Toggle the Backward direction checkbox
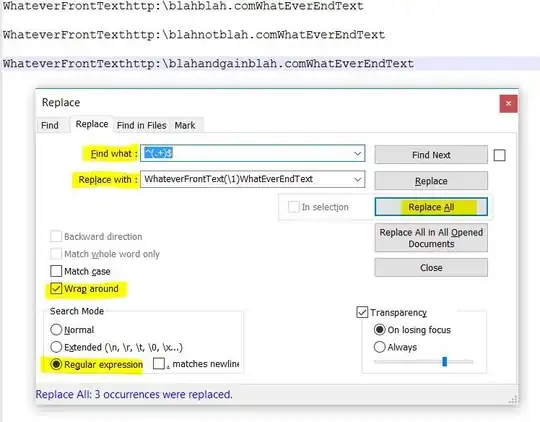 point(56,236)
